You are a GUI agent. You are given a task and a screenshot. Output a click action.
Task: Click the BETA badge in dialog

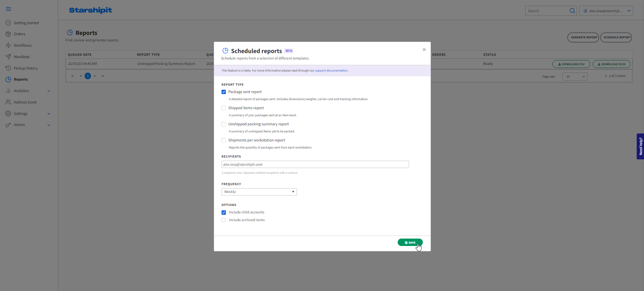pyautogui.click(x=289, y=51)
